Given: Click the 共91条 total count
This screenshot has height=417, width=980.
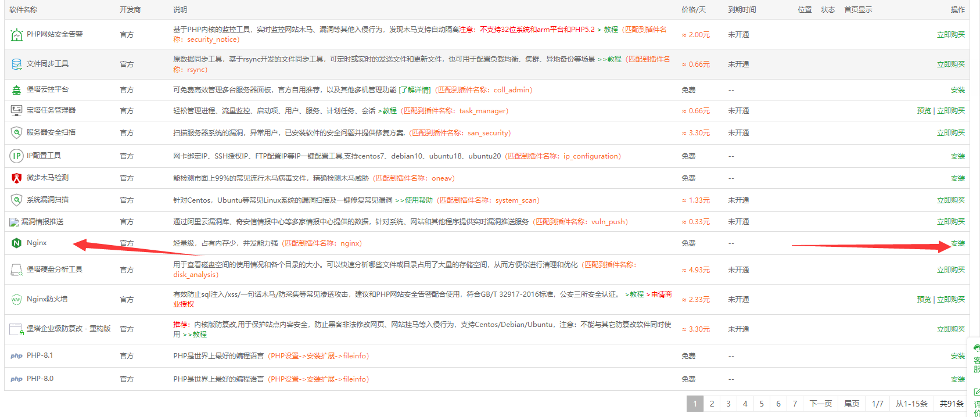Looking at the screenshot, I should (952, 404).
